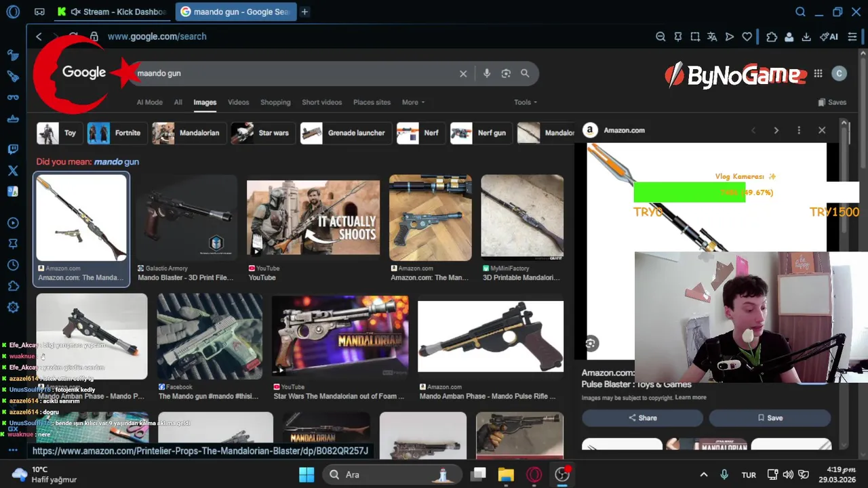Open the translate app in sidebar
Viewport: 868px width, 488px height.
(13, 192)
